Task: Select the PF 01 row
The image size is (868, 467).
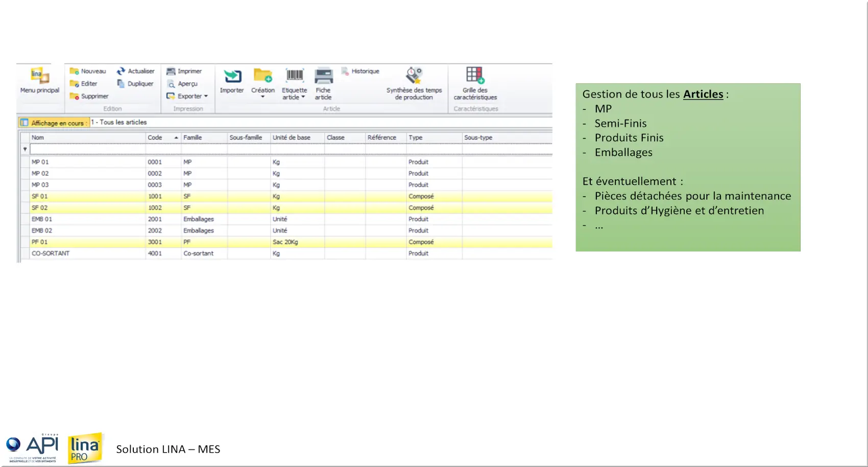Action: pos(286,242)
